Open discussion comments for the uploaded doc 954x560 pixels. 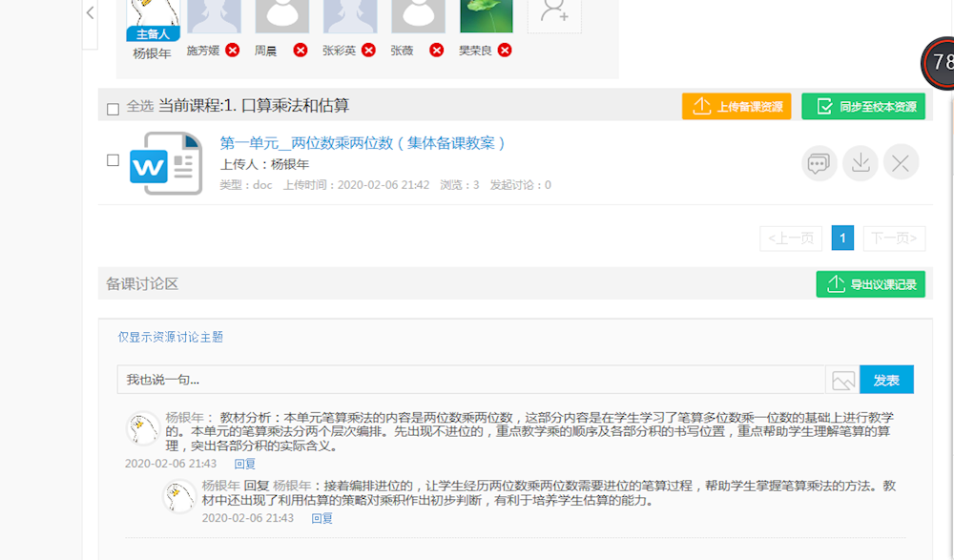(x=819, y=162)
